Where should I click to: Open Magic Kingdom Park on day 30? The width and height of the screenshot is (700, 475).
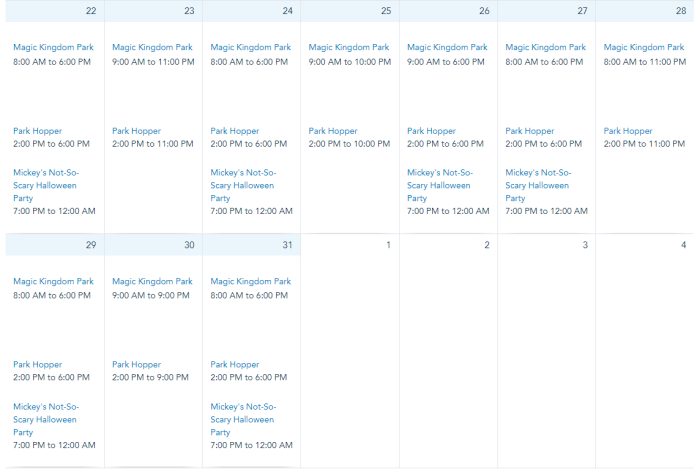pyautogui.click(x=152, y=281)
